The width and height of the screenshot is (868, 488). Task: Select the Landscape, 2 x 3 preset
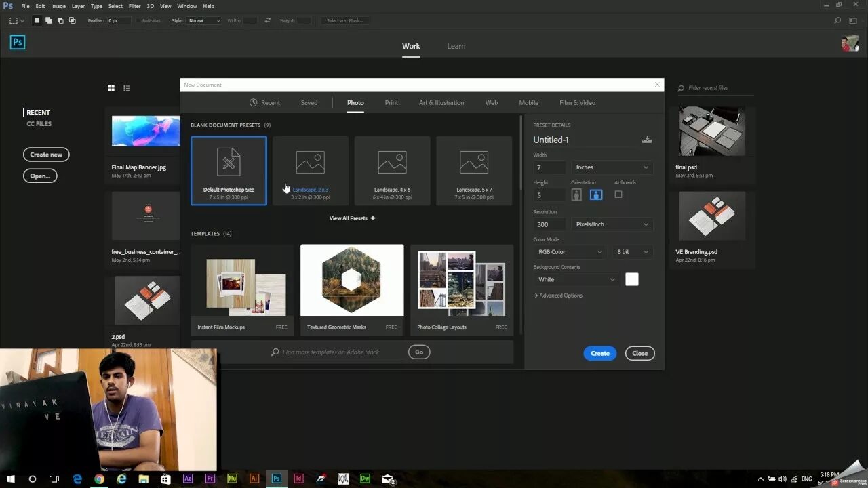[x=311, y=171]
